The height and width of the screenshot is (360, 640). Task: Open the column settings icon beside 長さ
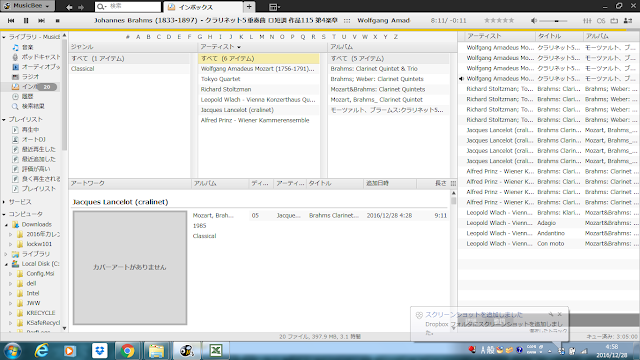point(453,184)
